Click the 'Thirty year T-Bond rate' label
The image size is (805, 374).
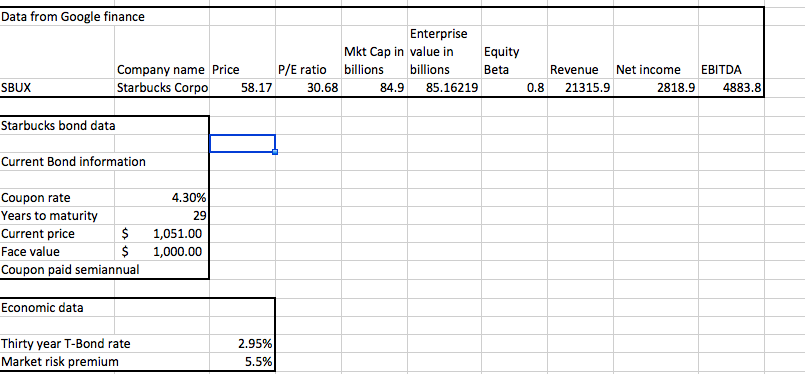pyautogui.click(x=66, y=344)
